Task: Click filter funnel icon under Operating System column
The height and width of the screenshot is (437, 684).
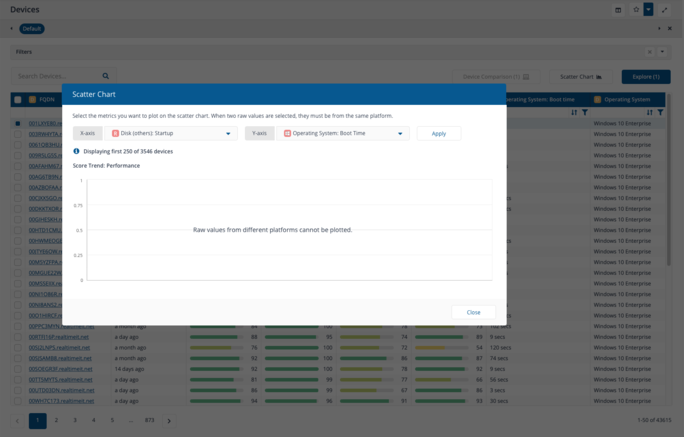Action: pos(660,113)
